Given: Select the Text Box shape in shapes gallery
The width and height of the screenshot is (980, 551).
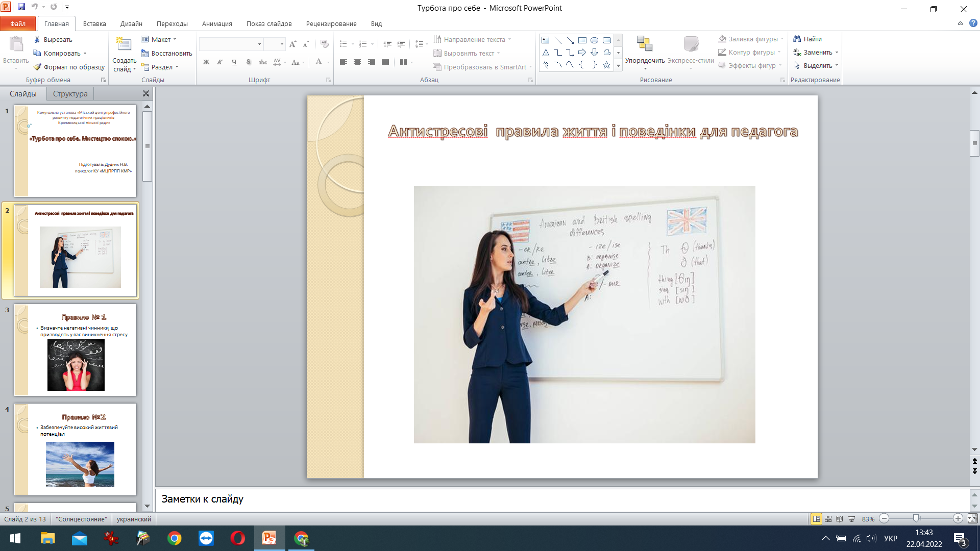Looking at the screenshot, I should [x=546, y=40].
